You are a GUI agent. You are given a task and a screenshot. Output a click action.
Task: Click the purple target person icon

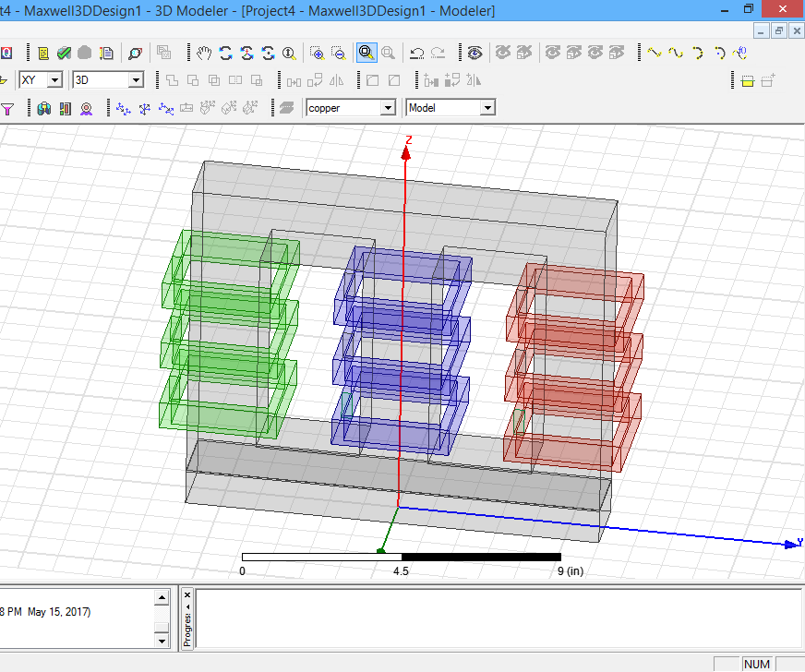pos(86,108)
